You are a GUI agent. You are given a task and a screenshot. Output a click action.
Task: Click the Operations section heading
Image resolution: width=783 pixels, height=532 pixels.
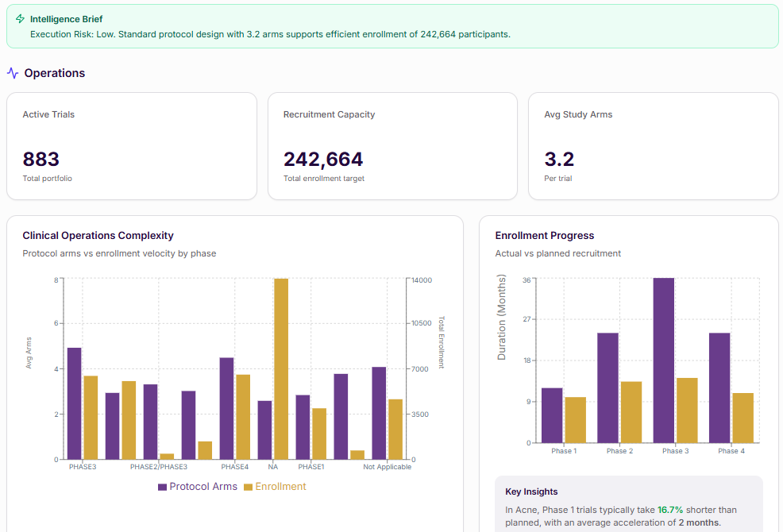click(55, 73)
